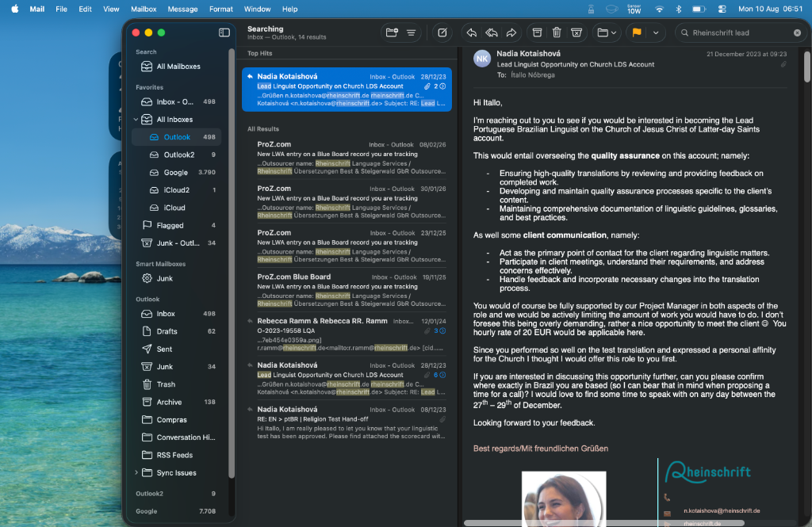Click the filter messages icon
Image resolution: width=812 pixels, height=527 pixels.
412,32
